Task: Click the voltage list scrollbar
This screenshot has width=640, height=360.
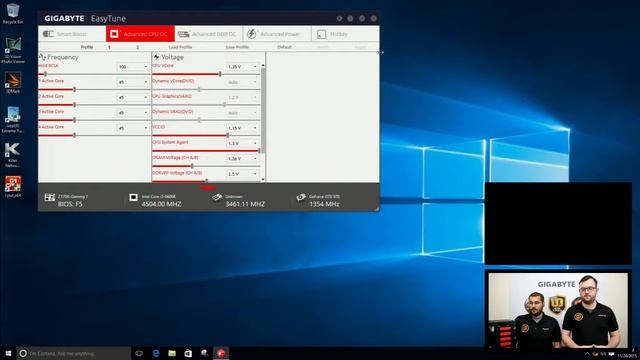Action: click(263, 110)
